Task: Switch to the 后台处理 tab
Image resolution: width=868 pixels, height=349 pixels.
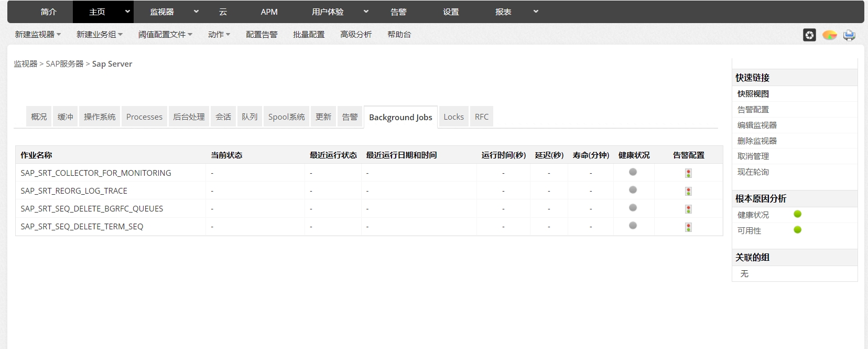Action: (x=189, y=117)
